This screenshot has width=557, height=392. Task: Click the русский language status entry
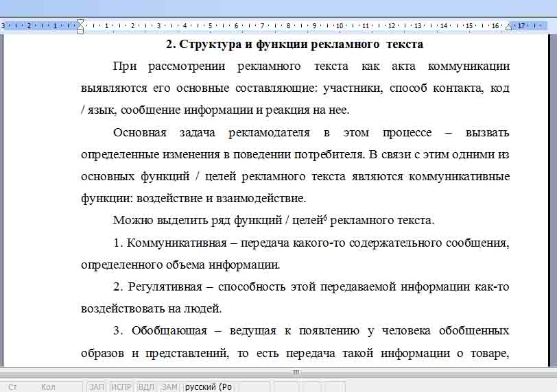coord(209,387)
